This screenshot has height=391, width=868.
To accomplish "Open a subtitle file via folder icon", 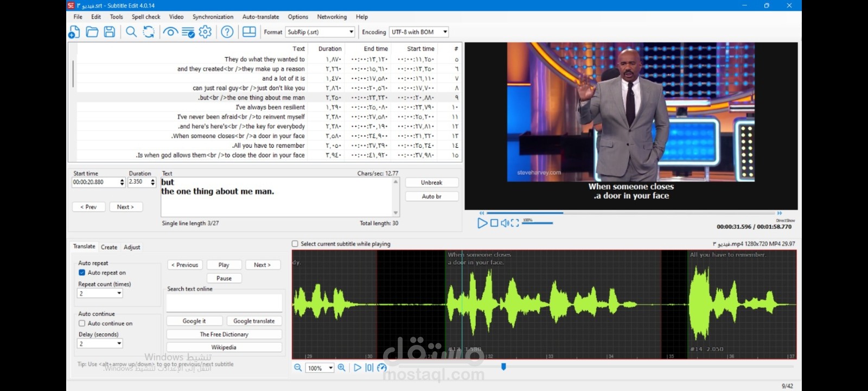I will tap(92, 32).
